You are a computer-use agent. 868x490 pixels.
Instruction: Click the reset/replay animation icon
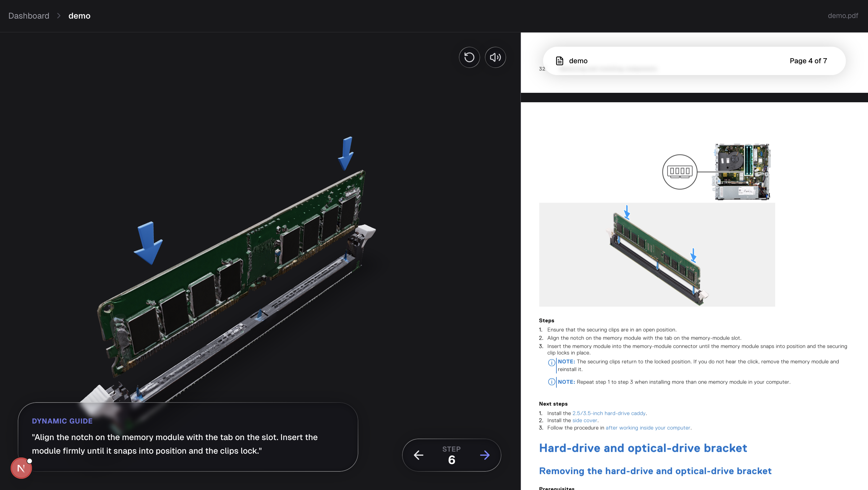[x=469, y=57]
